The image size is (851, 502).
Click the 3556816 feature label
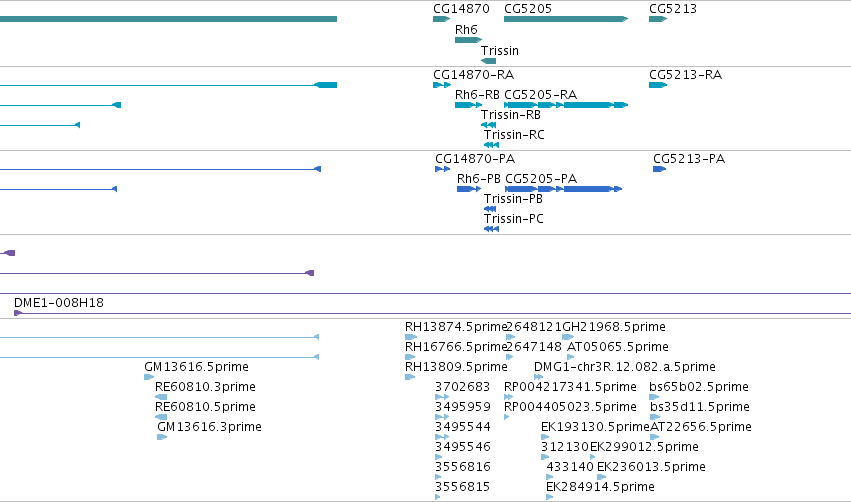462,467
